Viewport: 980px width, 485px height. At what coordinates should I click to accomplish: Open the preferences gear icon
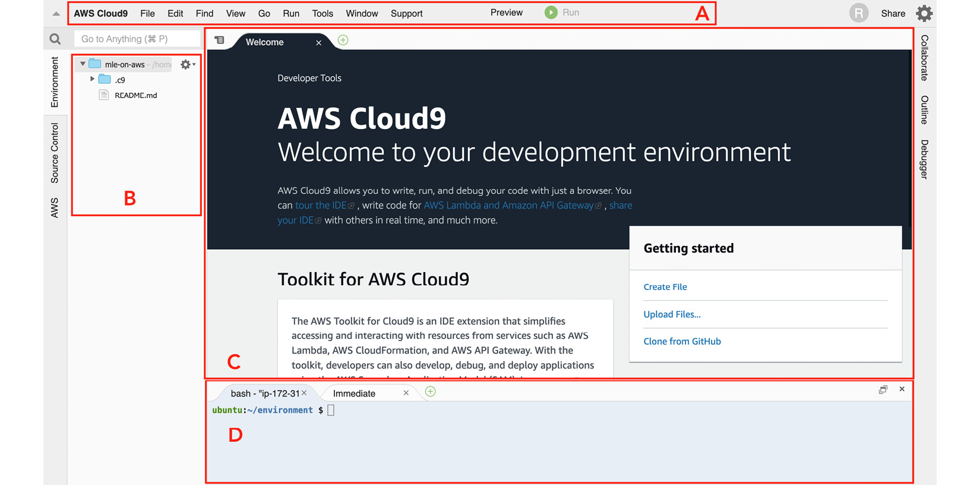(x=924, y=13)
